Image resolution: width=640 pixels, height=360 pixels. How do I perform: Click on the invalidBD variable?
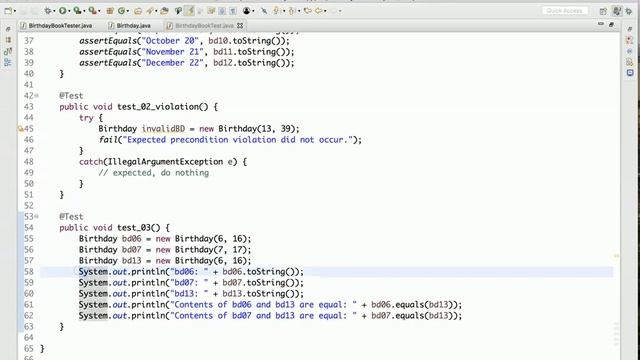[163, 129]
